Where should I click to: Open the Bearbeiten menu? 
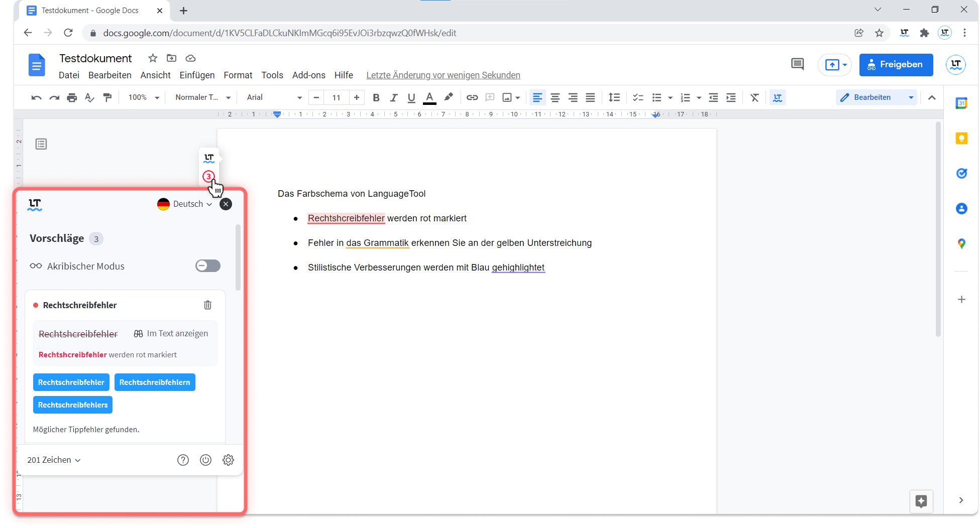click(110, 75)
